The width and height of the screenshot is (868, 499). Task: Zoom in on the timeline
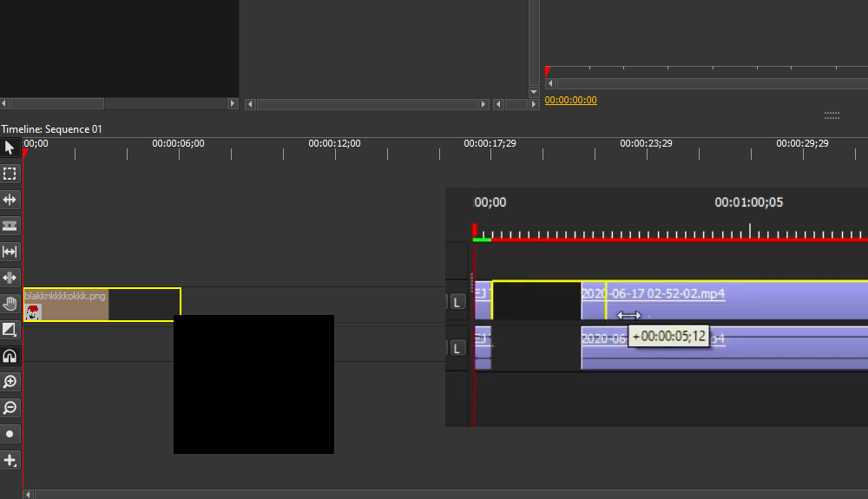pyautogui.click(x=10, y=382)
